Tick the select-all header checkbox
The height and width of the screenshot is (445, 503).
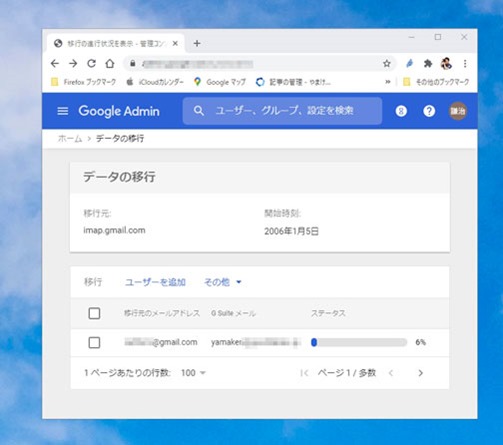coord(94,313)
